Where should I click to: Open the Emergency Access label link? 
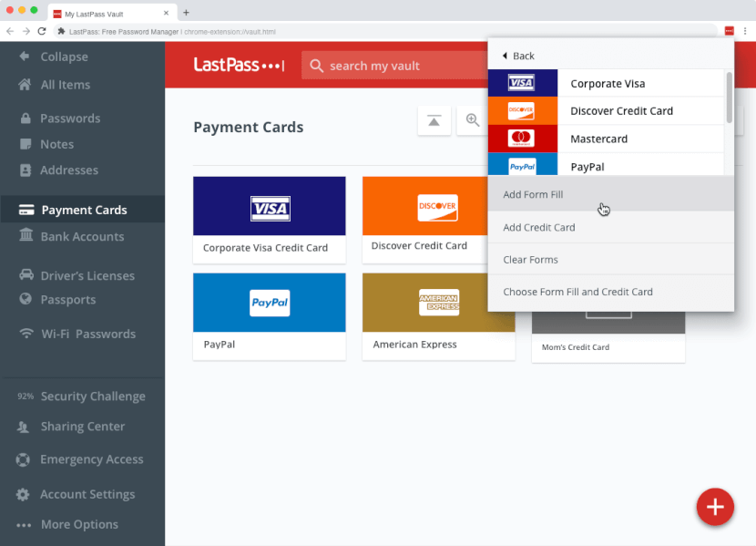click(92, 459)
